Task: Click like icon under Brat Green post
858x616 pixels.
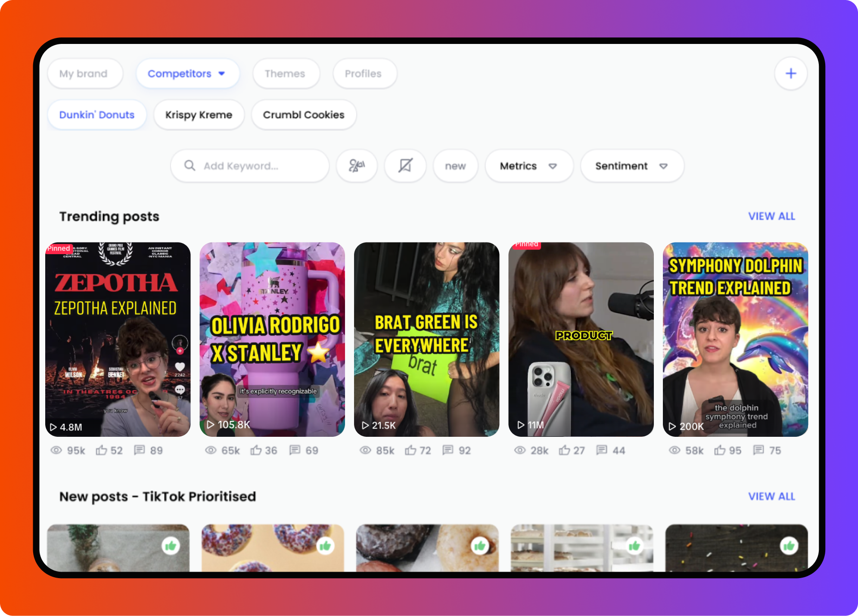Action: point(410,450)
